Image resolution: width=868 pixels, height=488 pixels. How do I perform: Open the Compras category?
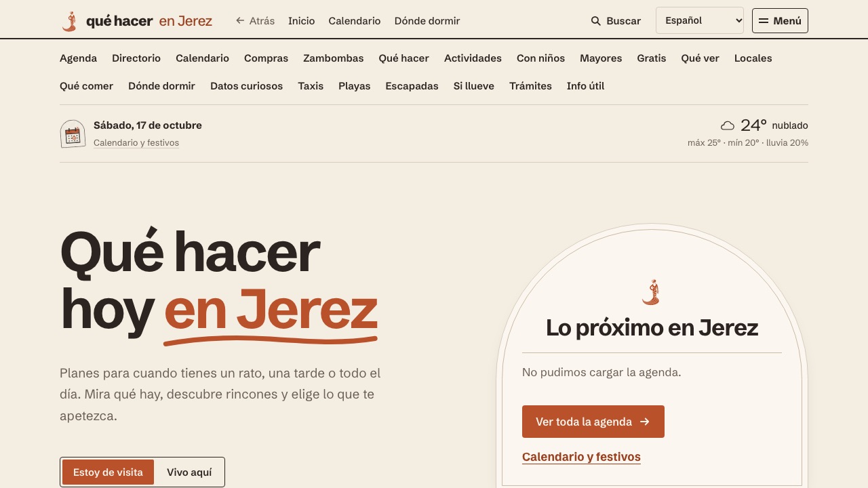coord(266,58)
